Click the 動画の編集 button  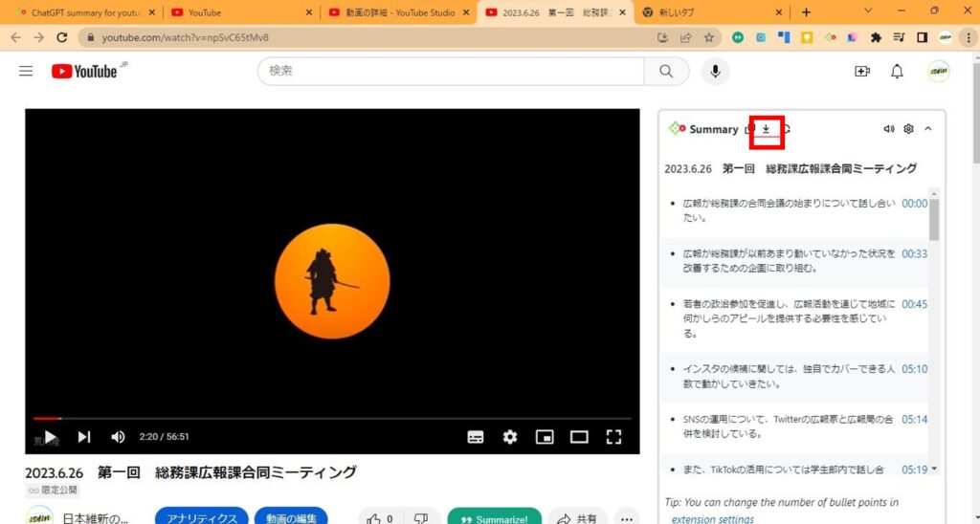[291, 518]
